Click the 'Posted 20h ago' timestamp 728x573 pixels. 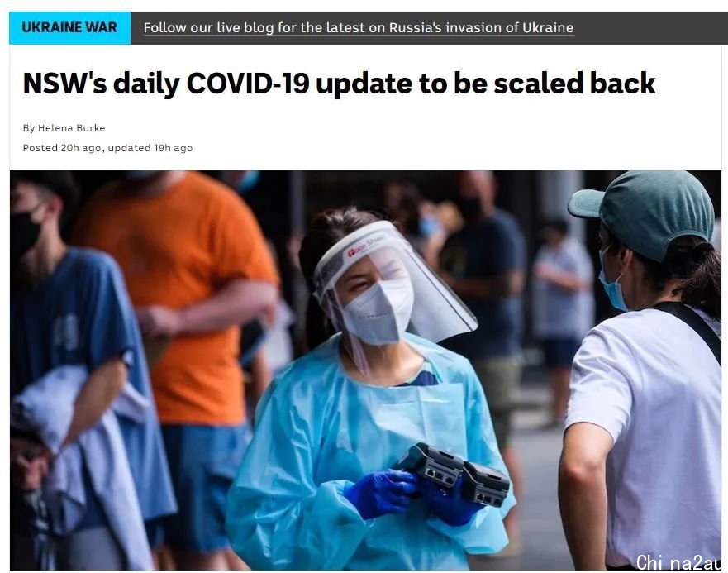(x=62, y=148)
